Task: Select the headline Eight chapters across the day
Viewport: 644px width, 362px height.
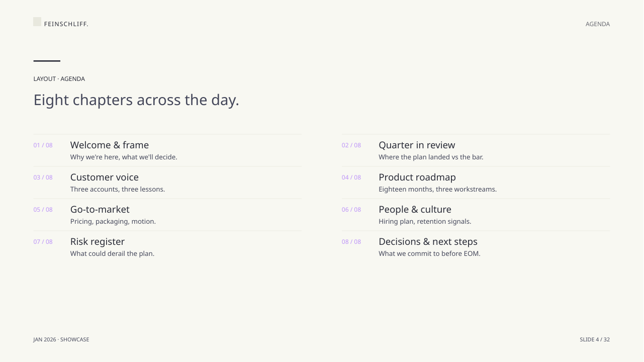Action: [136, 100]
